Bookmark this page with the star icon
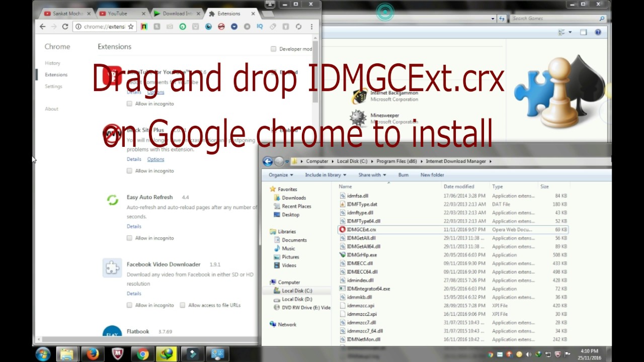The image size is (644, 362). (131, 27)
